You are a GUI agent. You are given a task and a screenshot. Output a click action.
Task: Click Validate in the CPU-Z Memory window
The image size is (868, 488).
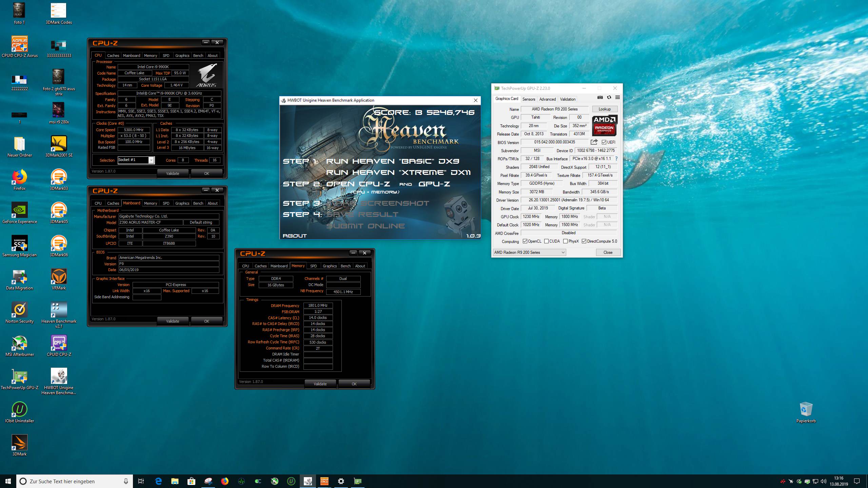[320, 384]
